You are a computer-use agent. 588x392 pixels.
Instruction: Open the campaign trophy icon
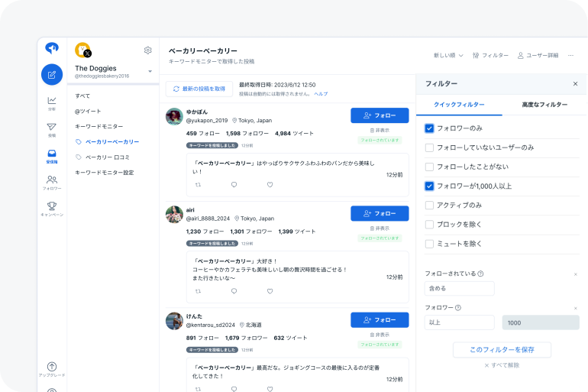coord(52,206)
